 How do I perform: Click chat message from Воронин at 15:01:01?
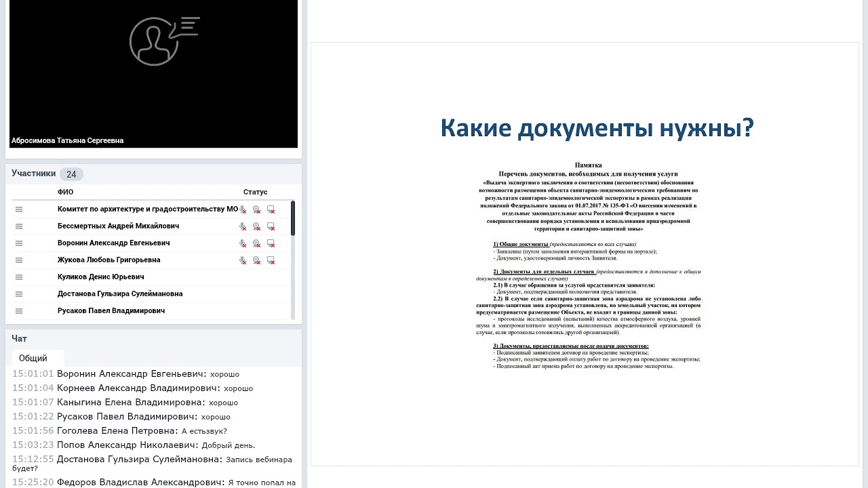(x=125, y=374)
